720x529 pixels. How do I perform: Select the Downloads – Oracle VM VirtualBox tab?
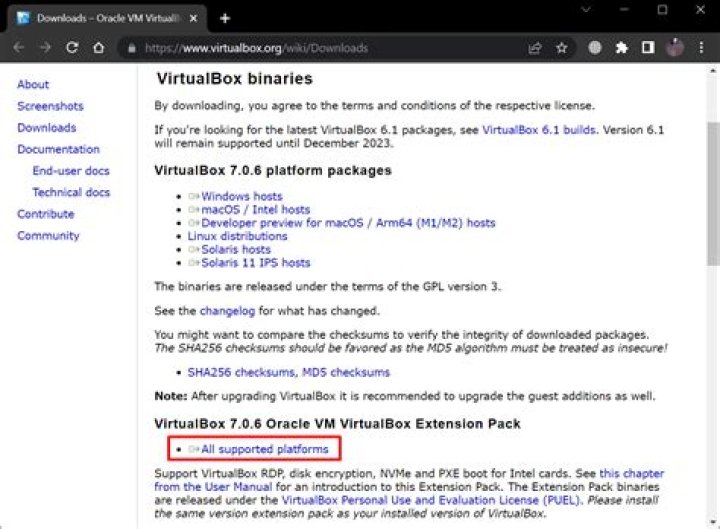click(x=107, y=18)
